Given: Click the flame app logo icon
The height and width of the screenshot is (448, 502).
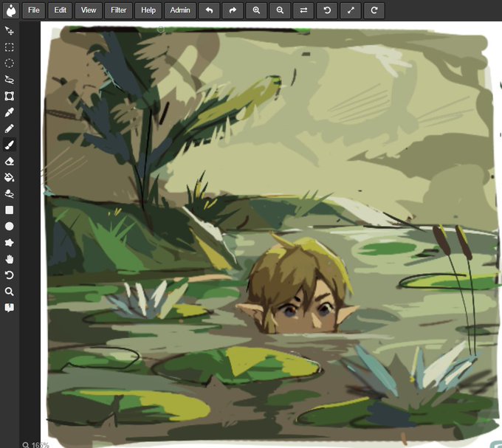Looking at the screenshot, I should point(11,10).
